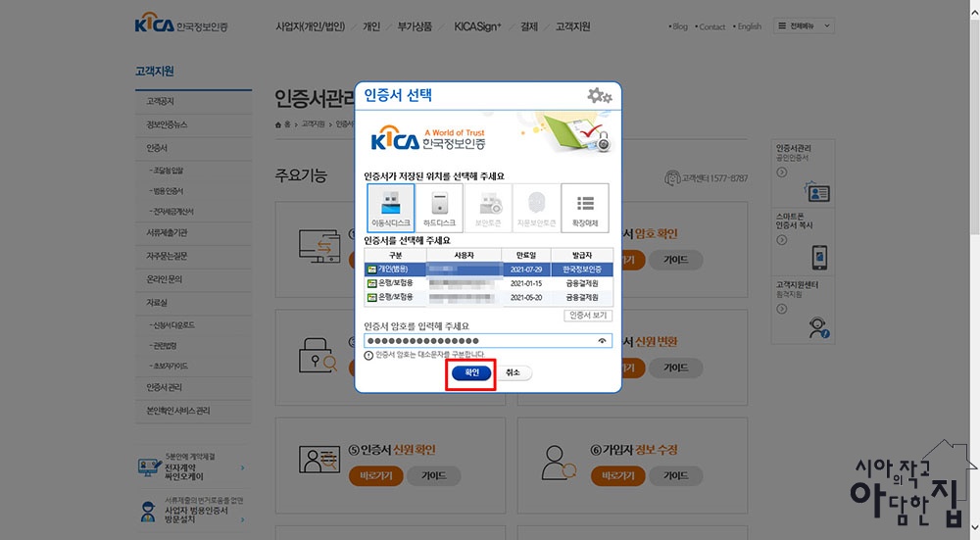Open 결제 top menu

(x=529, y=26)
